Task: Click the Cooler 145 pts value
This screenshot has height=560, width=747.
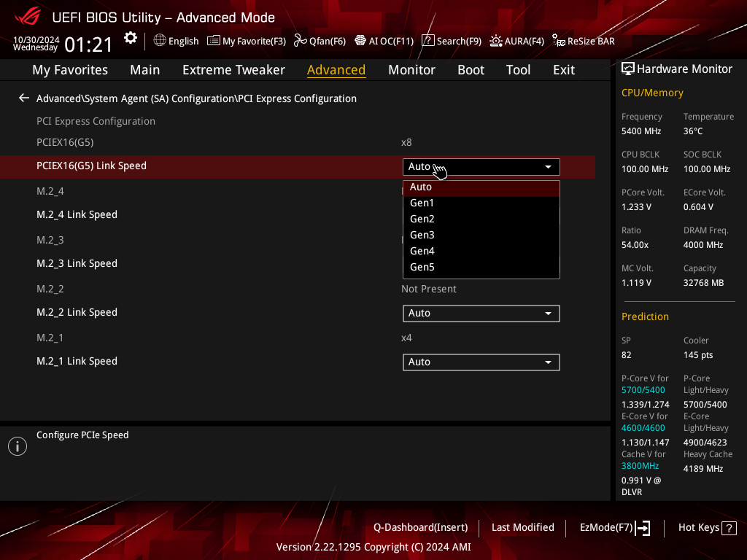Action: pos(698,355)
